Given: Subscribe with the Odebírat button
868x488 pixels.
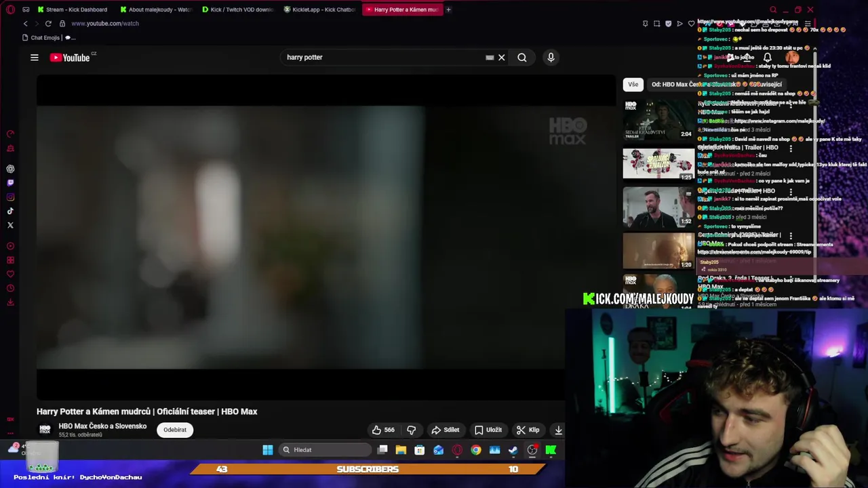Looking at the screenshot, I should (x=175, y=430).
